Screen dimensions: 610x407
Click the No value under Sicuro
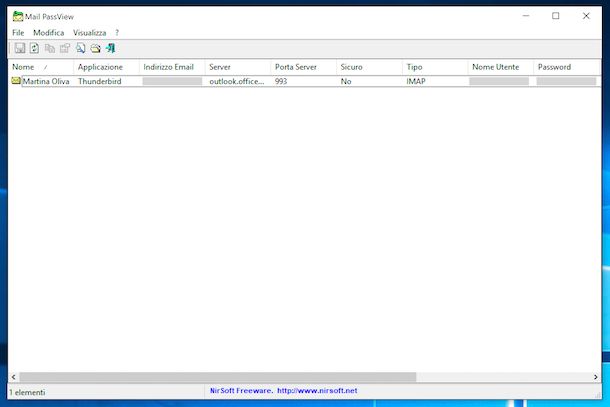pyautogui.click(x=346, y=81)
